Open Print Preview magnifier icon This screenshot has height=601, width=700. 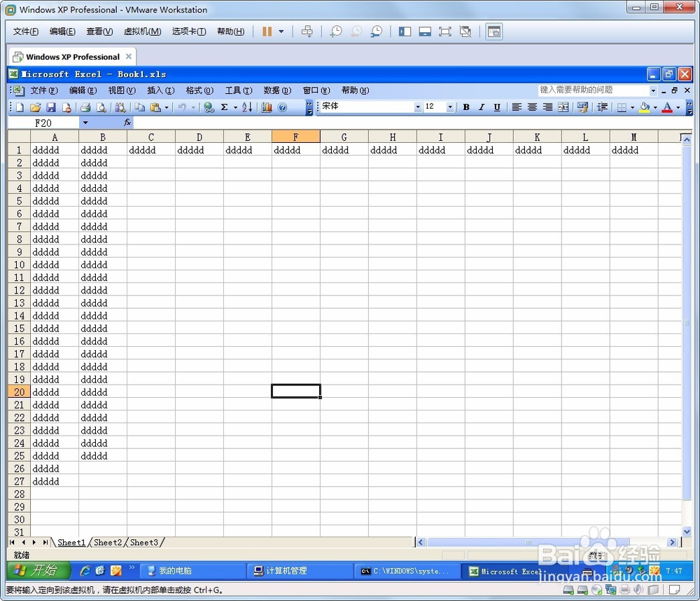click(101, 107)
